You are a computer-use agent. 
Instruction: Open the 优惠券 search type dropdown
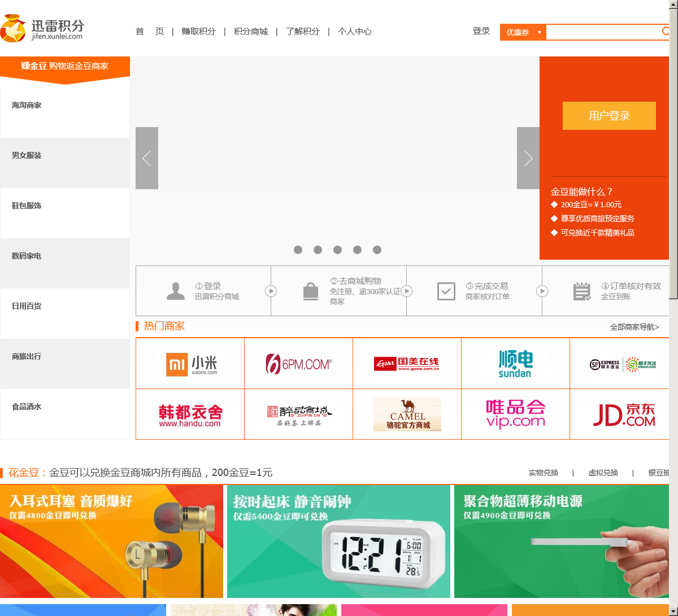tap(523, 32)
